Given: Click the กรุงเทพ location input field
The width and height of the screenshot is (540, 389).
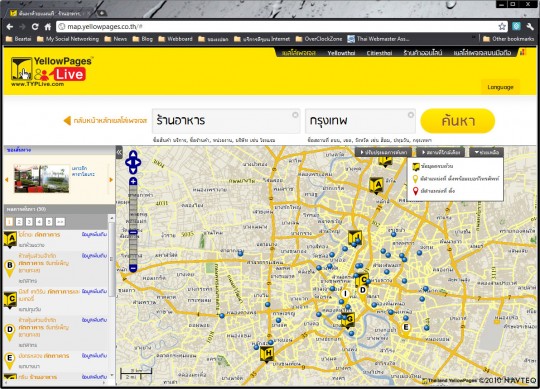Looking at the screenshot, I should point(360,121).
